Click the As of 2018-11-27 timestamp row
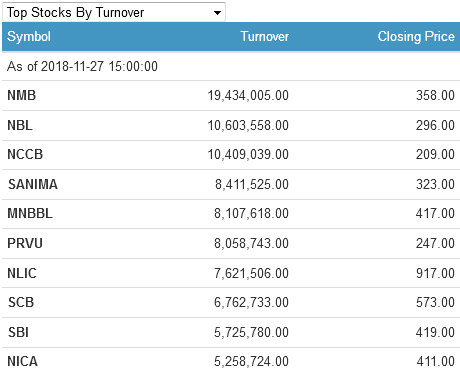The image size is (460, 372). click(231, 66)
